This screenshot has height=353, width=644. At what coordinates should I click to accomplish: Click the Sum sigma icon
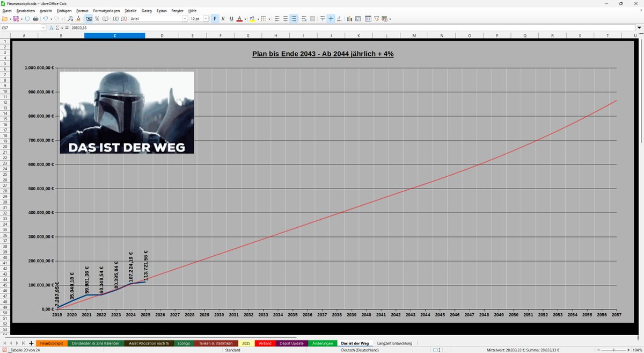pos(57,27)
